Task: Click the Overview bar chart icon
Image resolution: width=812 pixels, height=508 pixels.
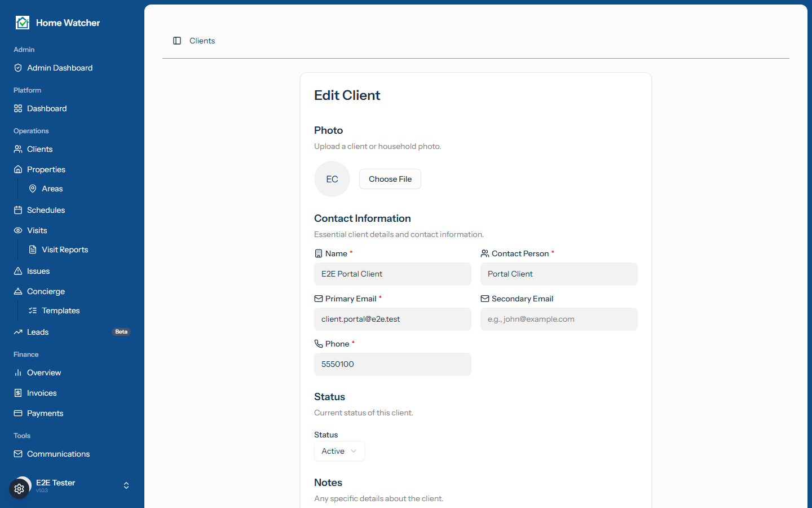Action: click(x=18, y=373)
